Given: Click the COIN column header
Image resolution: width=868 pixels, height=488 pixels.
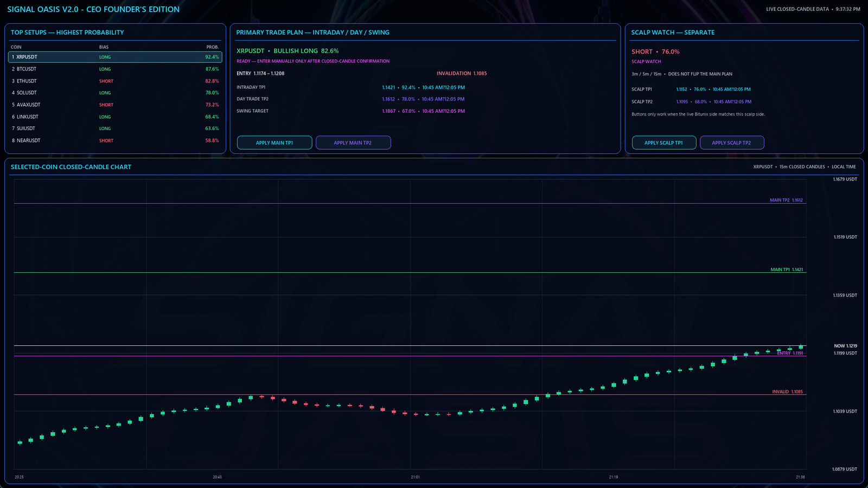Looking at the screenshot, I should (16, 47).
